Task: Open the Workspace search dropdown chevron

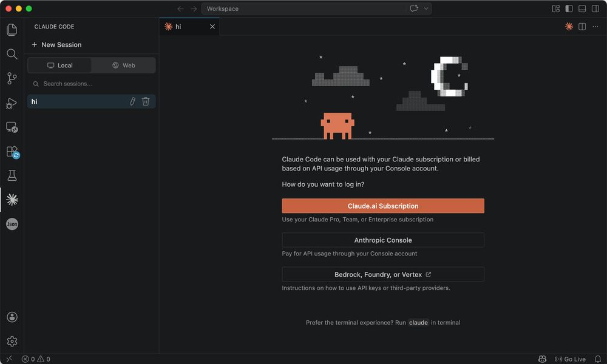Action: [x=424, y=8]
